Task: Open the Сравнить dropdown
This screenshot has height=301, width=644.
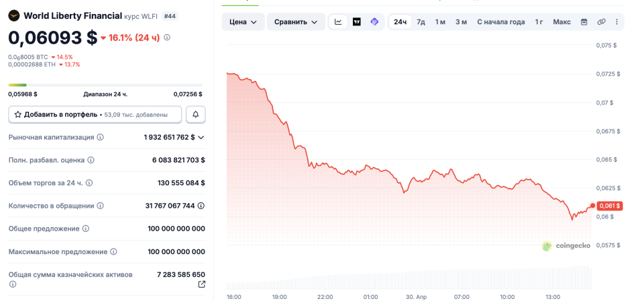Action: point(296,22)
